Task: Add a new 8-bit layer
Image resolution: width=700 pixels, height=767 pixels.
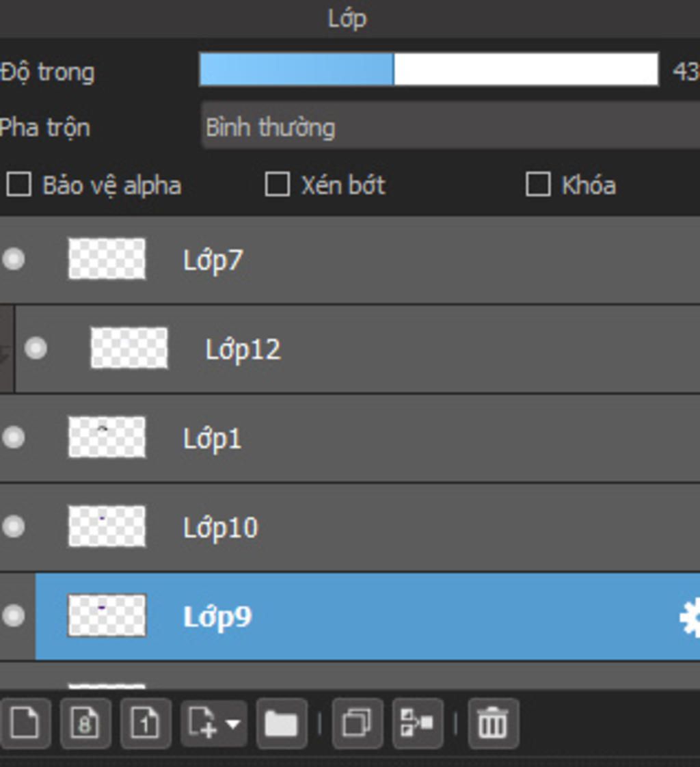Action: tap(85, 723)
